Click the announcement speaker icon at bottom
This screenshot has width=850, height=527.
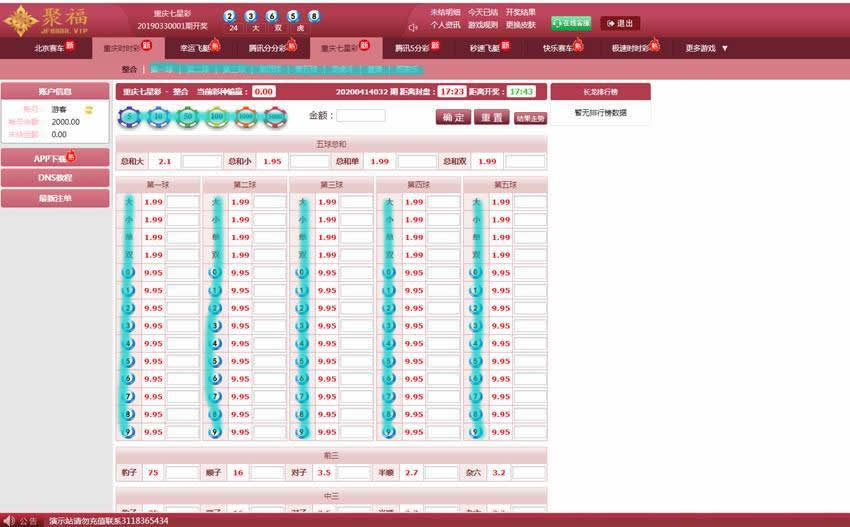coord(9,520)
